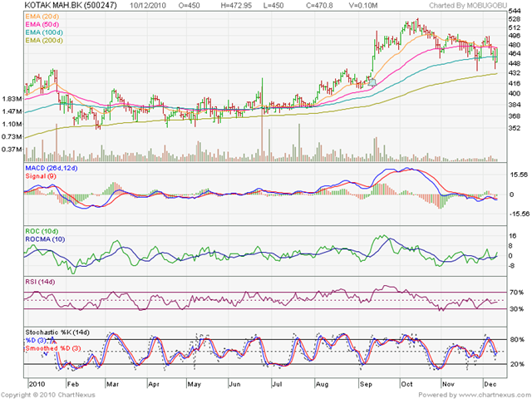This screenshot has height=399, width=532.
Task: Click the Jun label on the time axis
Action: click(x=234, y=384)
